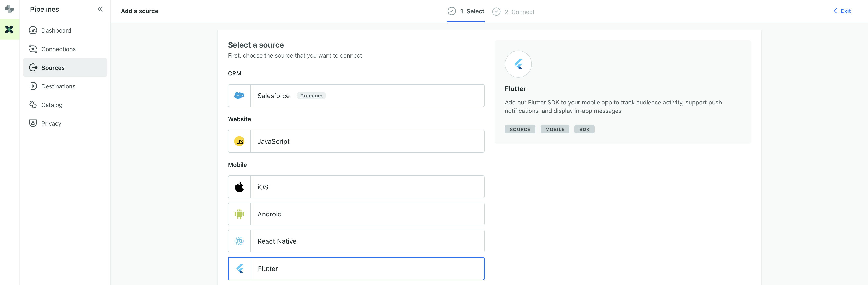868x285 pixels.
Task: Click the Flutter logo in source list
Action: [x=240, y=269]
